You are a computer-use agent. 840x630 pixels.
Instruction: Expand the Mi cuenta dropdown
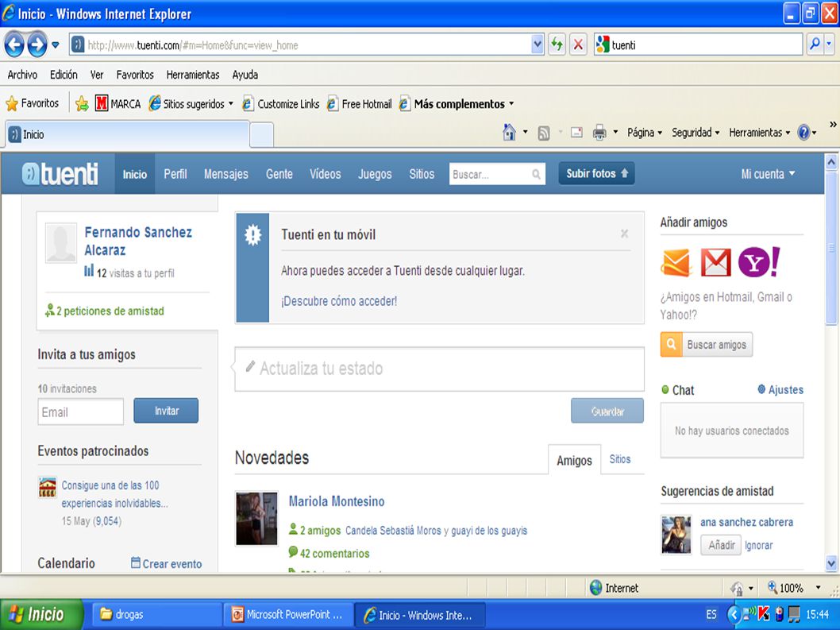pyautogui.click(x=769, y=174)
